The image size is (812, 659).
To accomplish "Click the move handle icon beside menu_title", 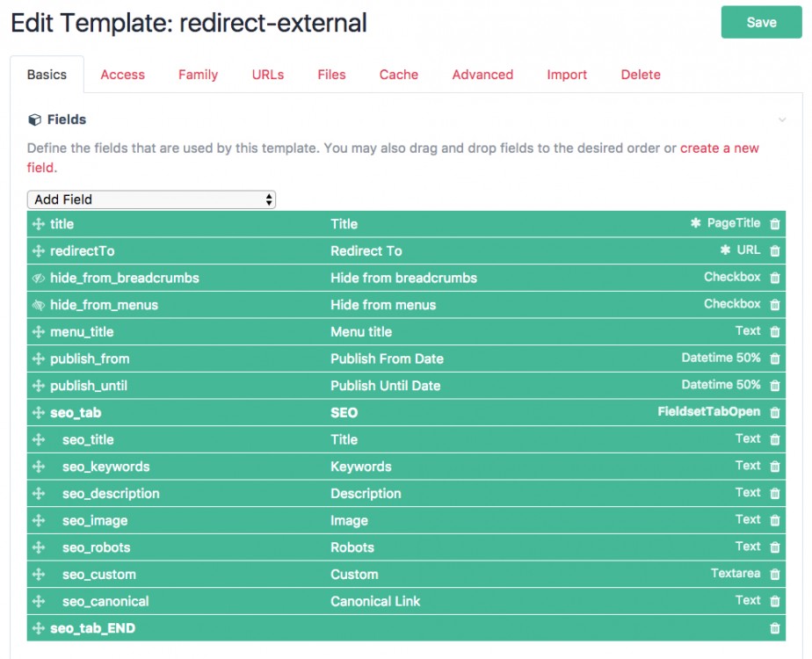I will (x=38, y=332).
